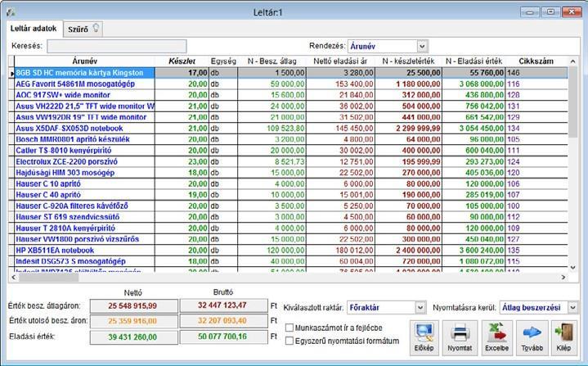Click the Készlet column header
This screenshot has width=588, height=366.
point(182,61)
